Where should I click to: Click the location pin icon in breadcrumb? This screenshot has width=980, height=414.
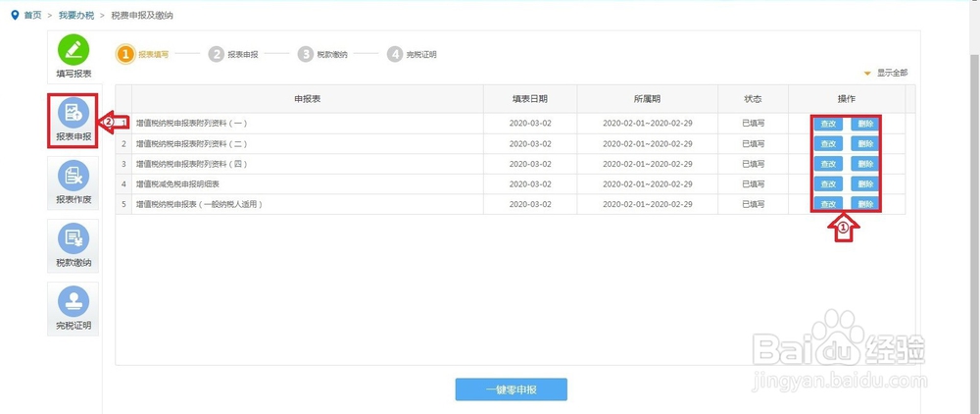coord(15,15)
